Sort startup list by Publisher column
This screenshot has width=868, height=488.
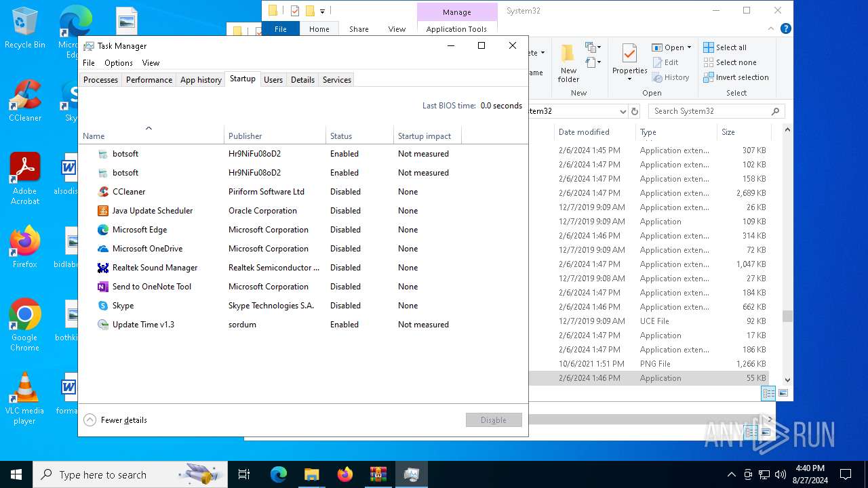tap(275, 136)
